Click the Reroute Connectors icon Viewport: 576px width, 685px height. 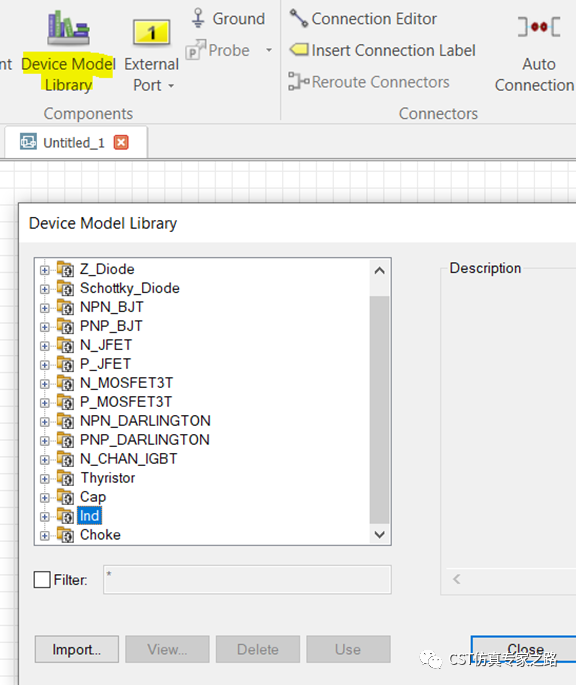(298, 82)
